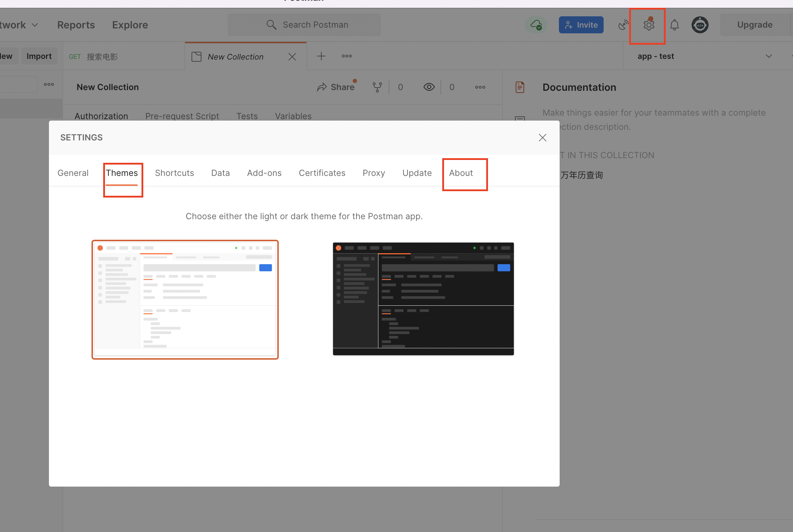Screen dimensions: 793x532
Task: Open collection view more actions menu
Action: tap(480, 87)
